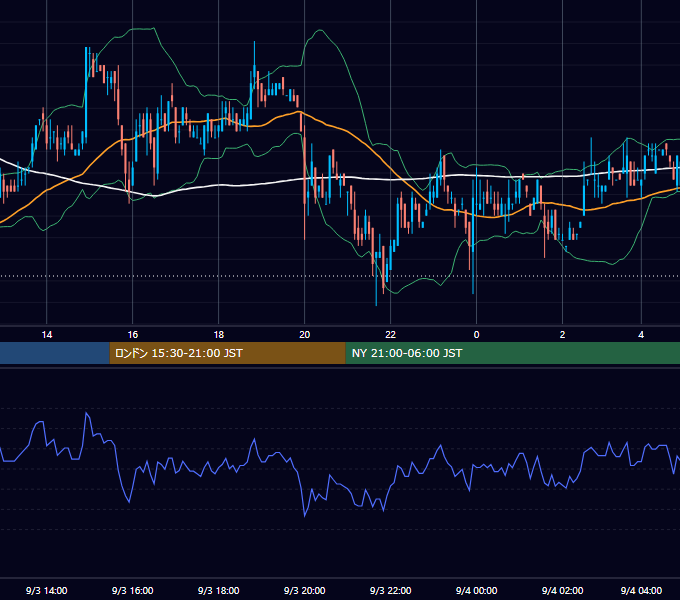Click the 9/3 16:00 date label
This screenshot has height=600, width=680.
pos(132,590)
